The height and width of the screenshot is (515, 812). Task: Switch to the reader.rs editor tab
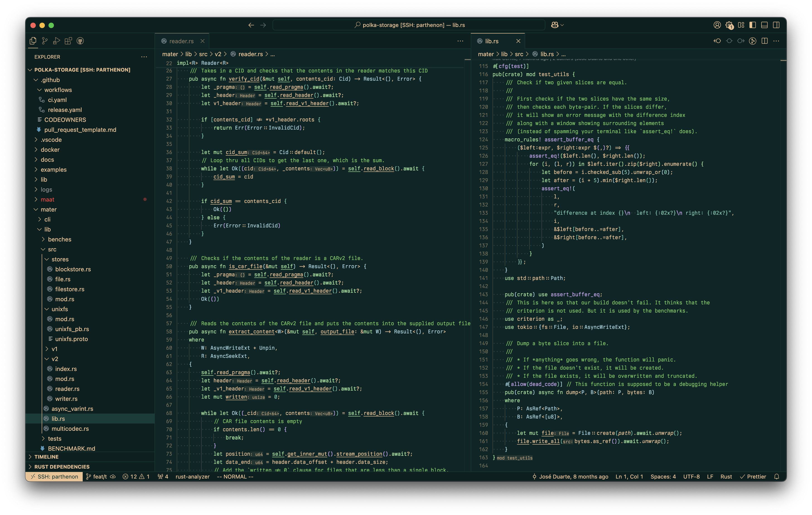pyautogui.click(x=181, y=41)
